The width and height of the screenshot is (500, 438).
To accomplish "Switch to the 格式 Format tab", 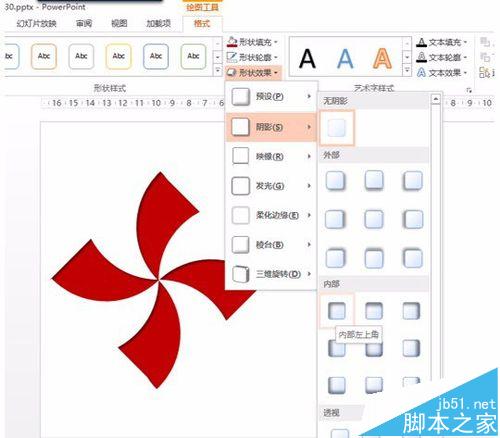I will pyautogui.click(x=202, y=23).
